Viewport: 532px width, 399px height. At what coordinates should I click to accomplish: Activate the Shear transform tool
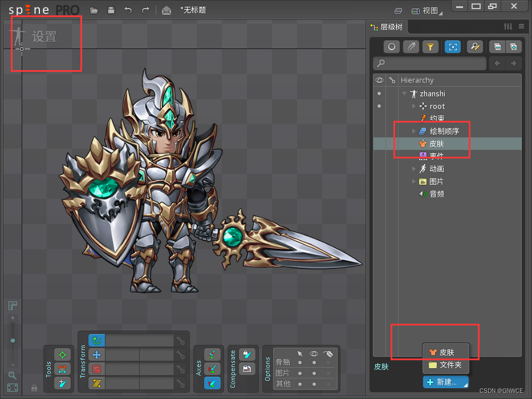coord(97,384)
